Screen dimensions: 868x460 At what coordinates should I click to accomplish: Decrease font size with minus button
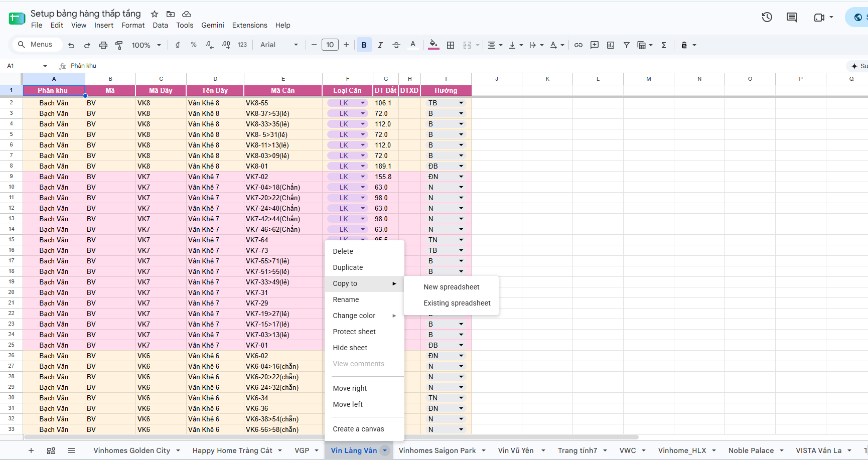coord(314,45)
